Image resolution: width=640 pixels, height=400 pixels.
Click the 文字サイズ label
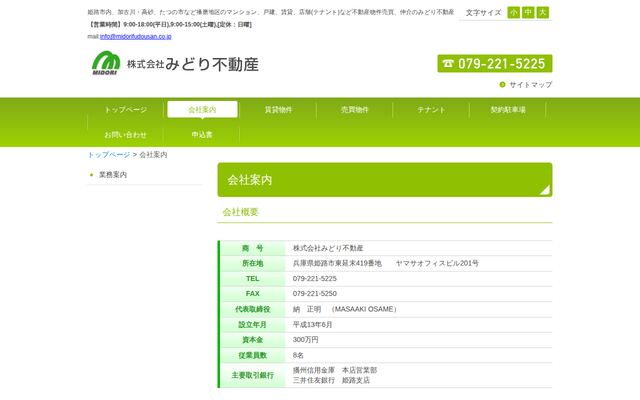483,13
